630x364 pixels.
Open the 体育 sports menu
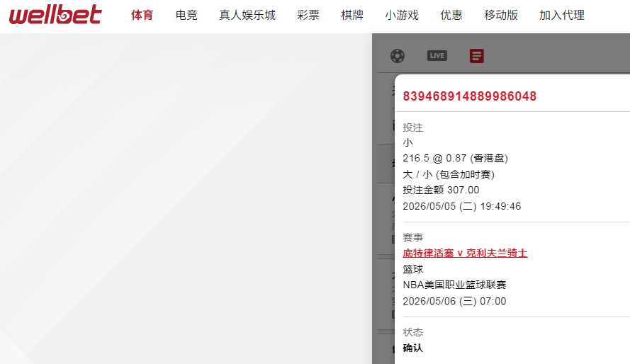point(142,16)
